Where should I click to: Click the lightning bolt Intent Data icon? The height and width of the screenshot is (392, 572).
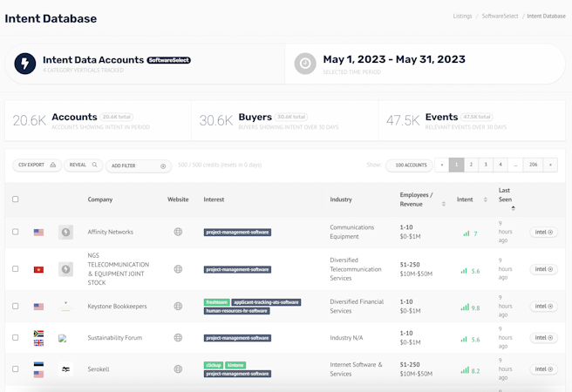tap(25, 64)
